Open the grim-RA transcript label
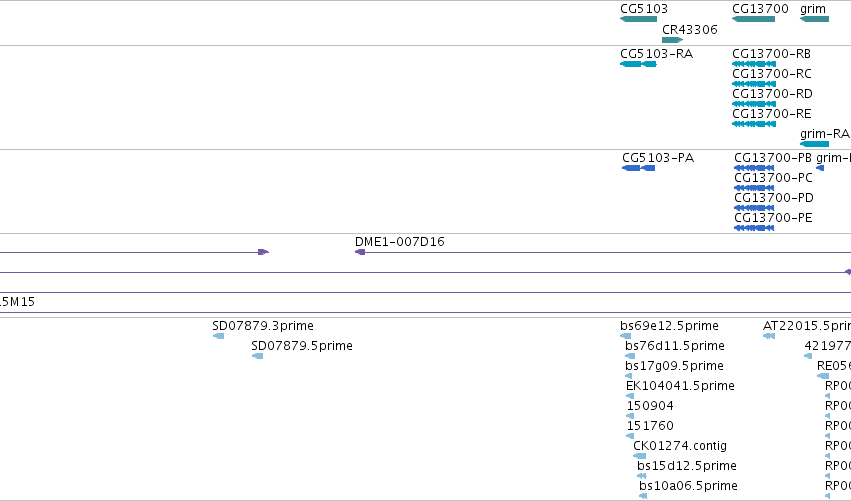 824,134
